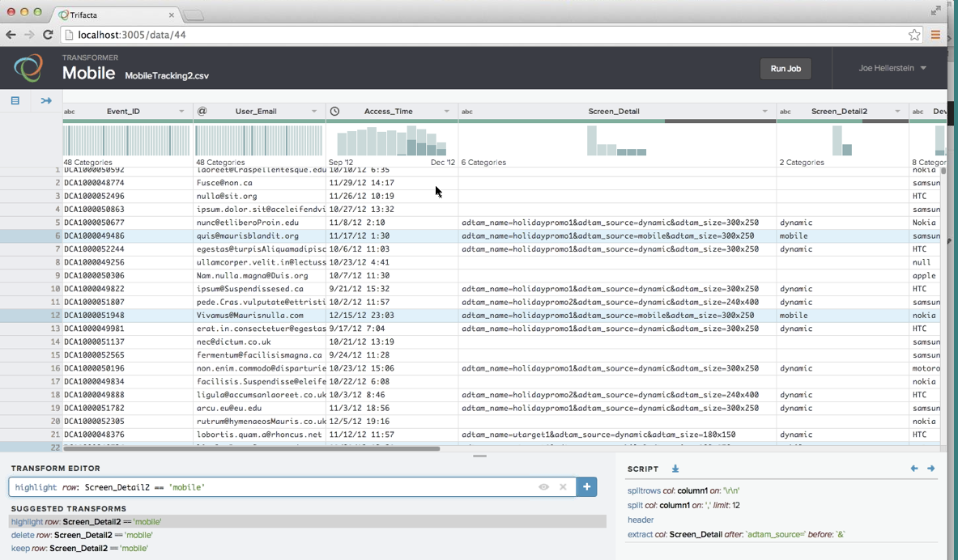Click cell DCA1000052305
The image size is (958, 560).
[94, 422]
